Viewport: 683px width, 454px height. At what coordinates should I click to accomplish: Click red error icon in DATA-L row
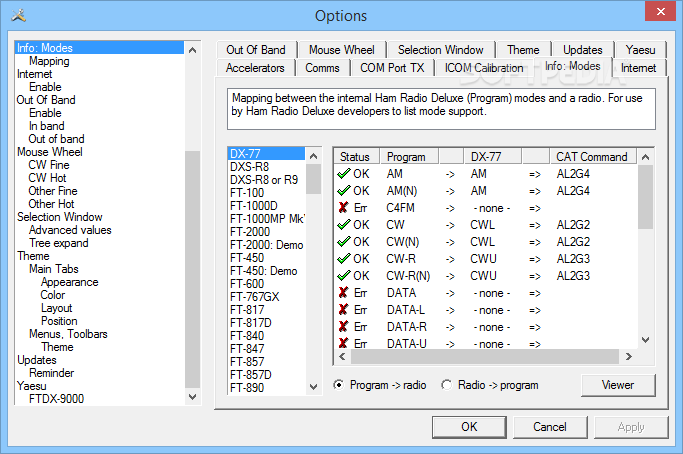click(343, 310)
